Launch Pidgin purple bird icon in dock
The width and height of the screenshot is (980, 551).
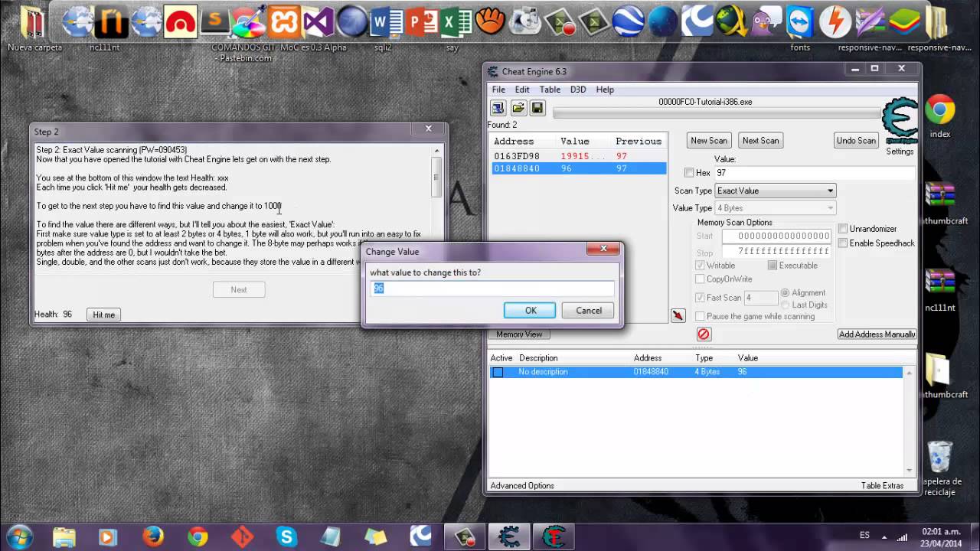767,22
